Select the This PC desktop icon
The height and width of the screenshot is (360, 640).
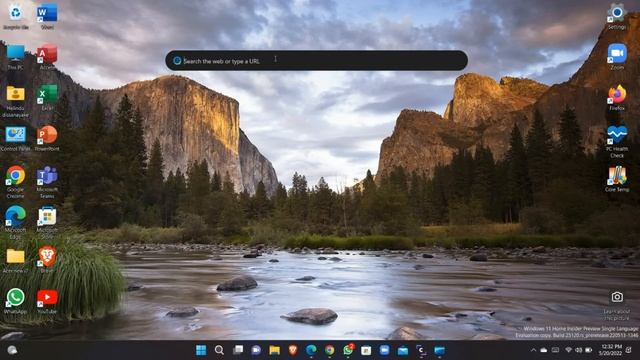pos(16,57)
